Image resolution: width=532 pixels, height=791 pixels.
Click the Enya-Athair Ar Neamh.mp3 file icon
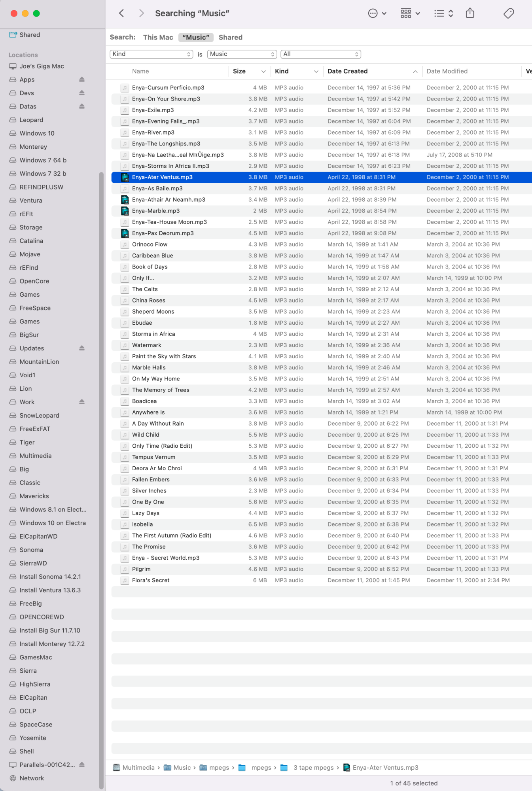click(125, 200)
